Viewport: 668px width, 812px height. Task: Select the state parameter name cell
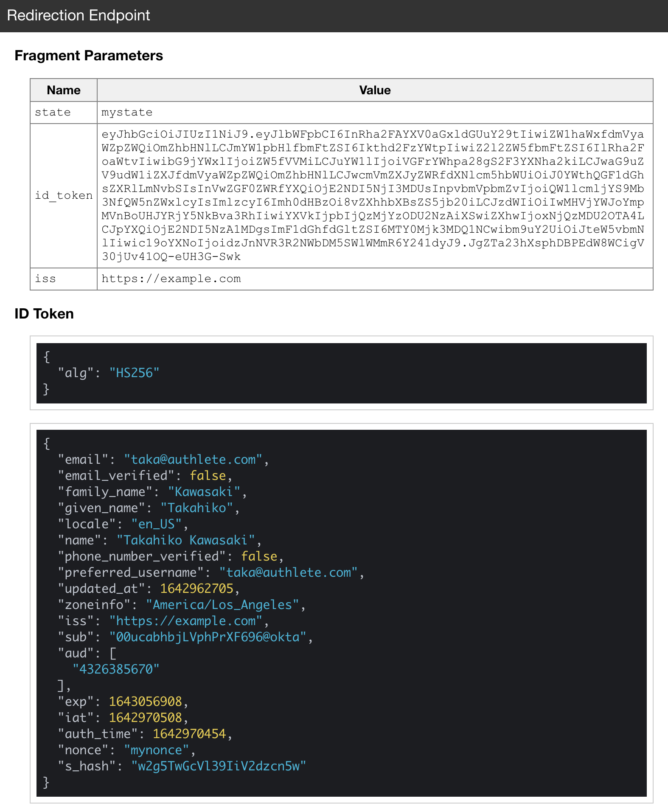tap(64, 113)
